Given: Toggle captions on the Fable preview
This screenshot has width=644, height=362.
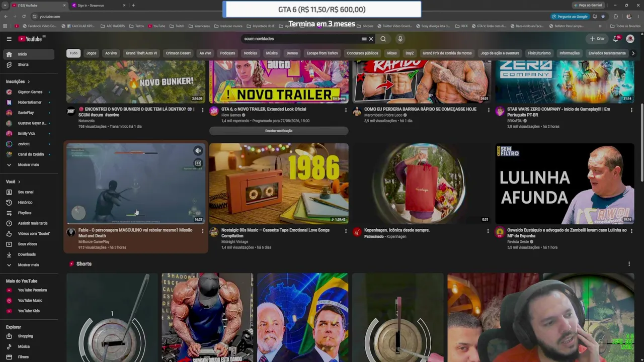Looking at the screenshot, I should pos(198,163).
